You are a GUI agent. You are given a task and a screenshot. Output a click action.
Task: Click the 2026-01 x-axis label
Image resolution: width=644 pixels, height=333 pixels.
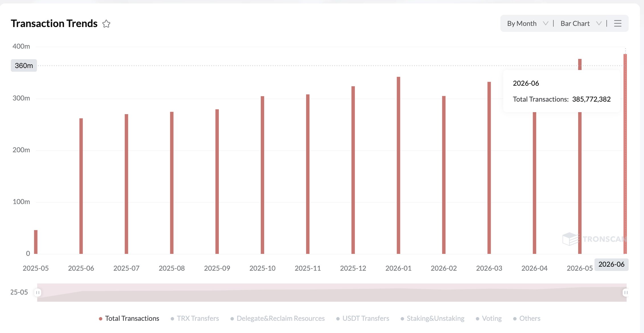click(398, 268)
